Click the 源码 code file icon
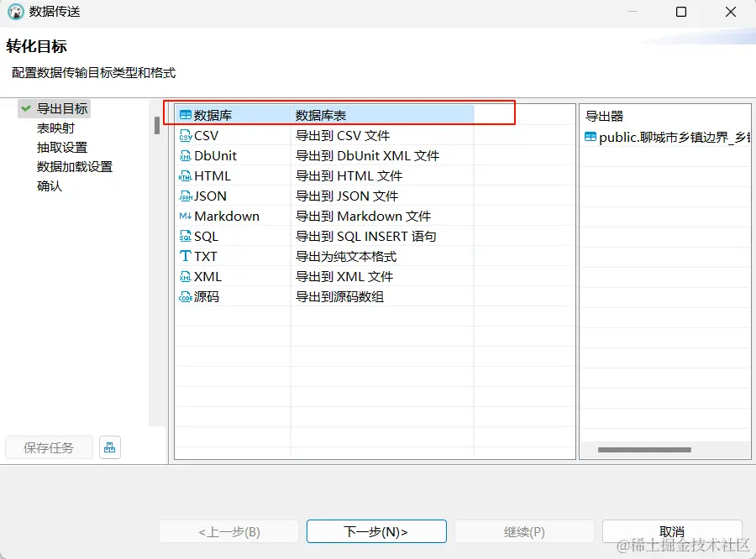Image resolution: width=756 pixels, height=559 pixels. [185, 297]
